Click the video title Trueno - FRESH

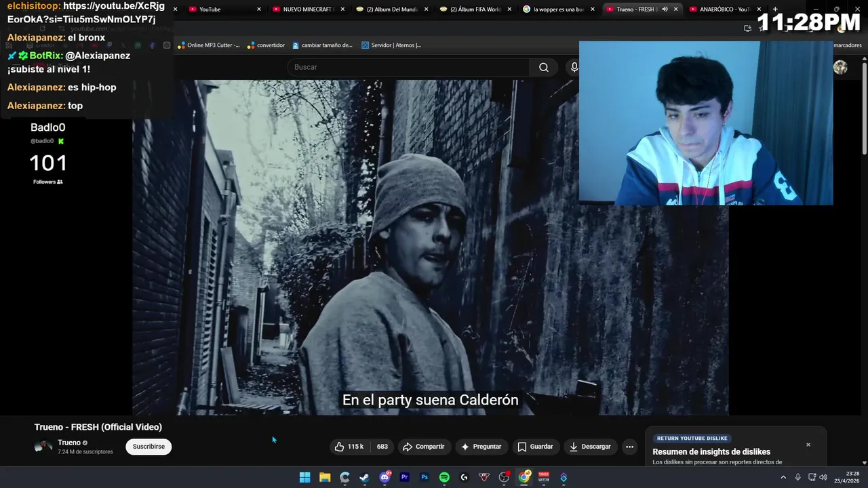pyautogui.click(x=98, y=427)
